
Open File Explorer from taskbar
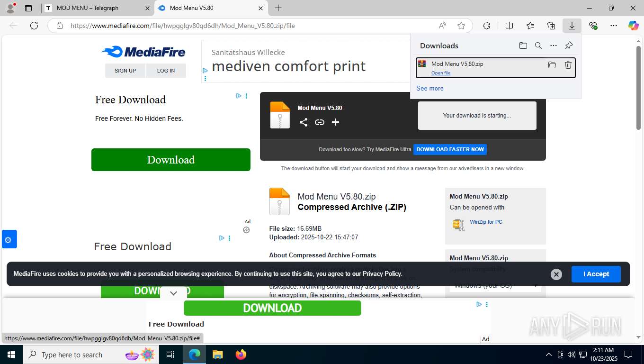(217, 355)
